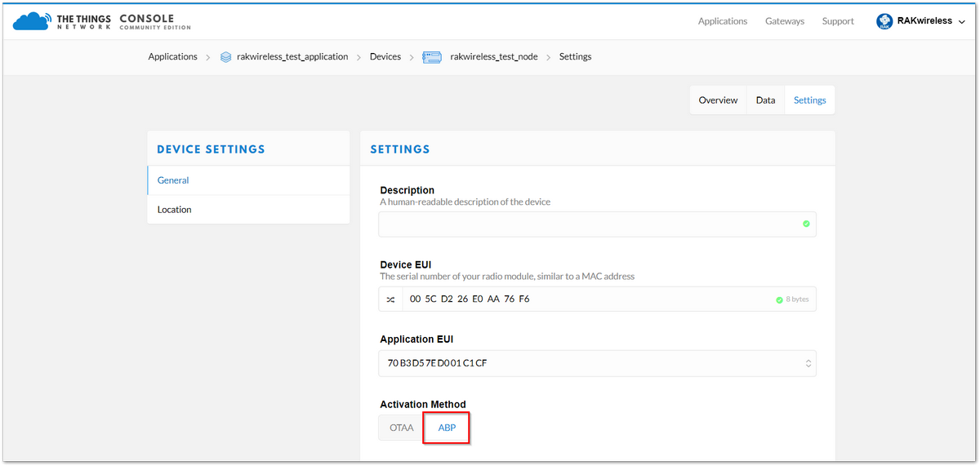This screenshot has width=980, height=466.
Task: Click the human-readable description hint text
Action: point(465,202)
